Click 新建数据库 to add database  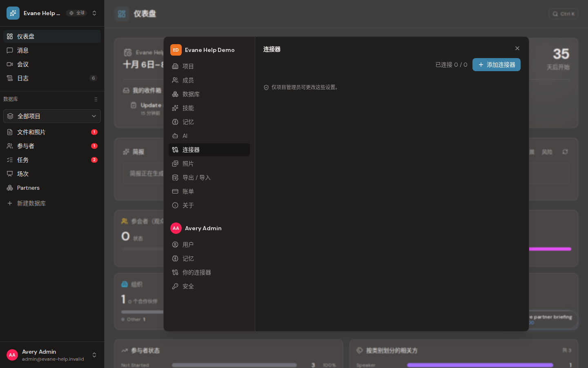coord(52,203)
